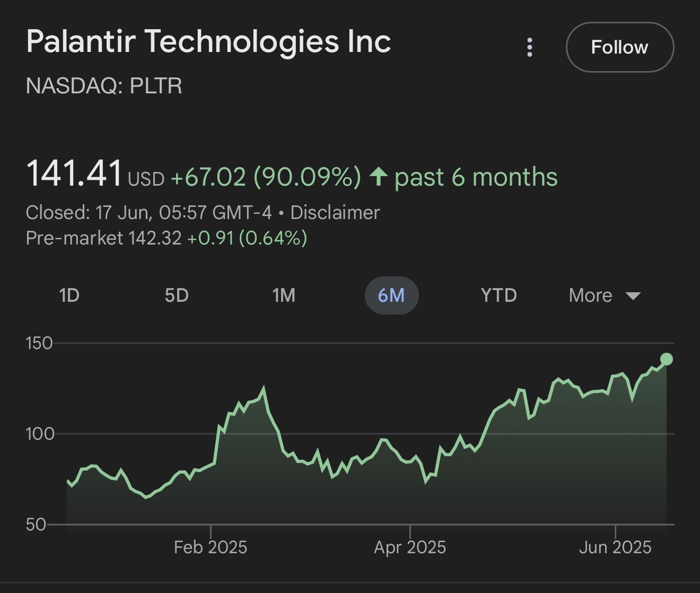Viewport: 700px width, 593px height.
Task: Follow Palantir Technologies stock
Action: coord(619,47)
